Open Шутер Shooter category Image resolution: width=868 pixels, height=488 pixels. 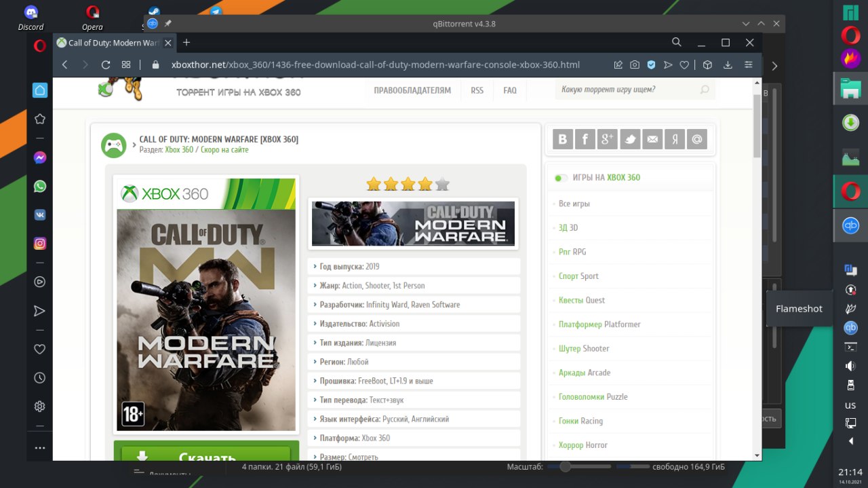pyautogui.click(x=584, y=348)
